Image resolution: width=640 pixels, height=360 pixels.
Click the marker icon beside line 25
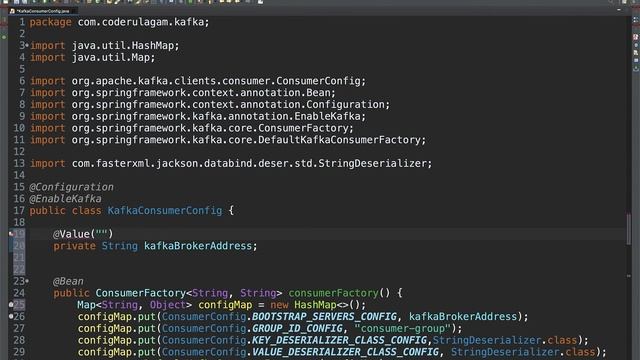pos(11,304)
